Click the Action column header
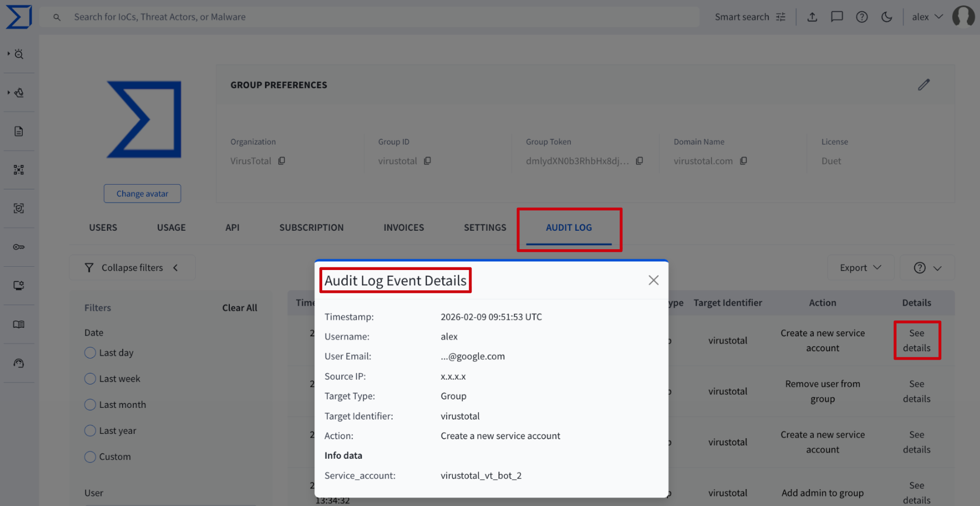 pyautogui.click(x=823, y=303)
